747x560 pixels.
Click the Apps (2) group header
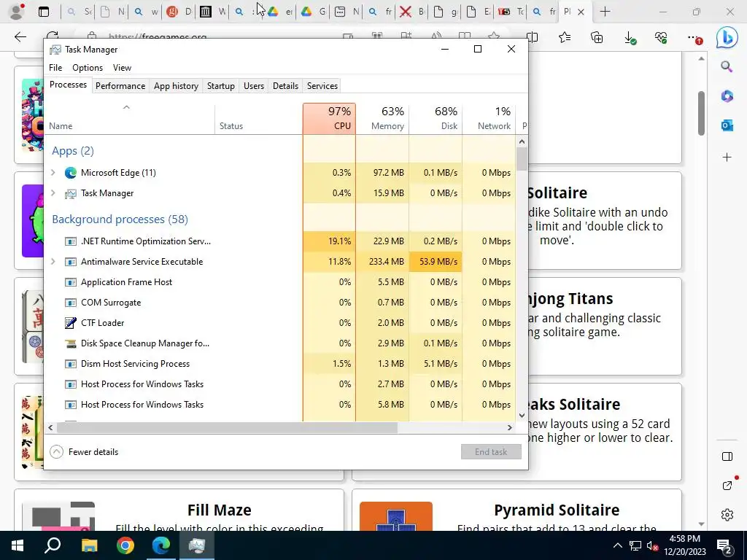point(73,151)
